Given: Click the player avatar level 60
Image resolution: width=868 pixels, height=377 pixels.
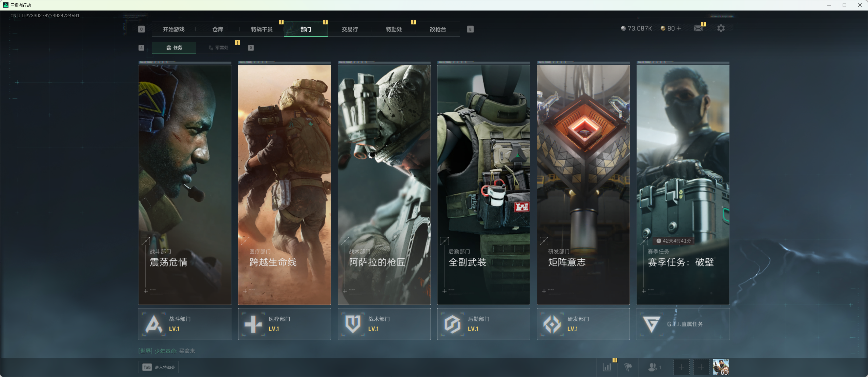Looking at the screenshot, I should [721, 367].
